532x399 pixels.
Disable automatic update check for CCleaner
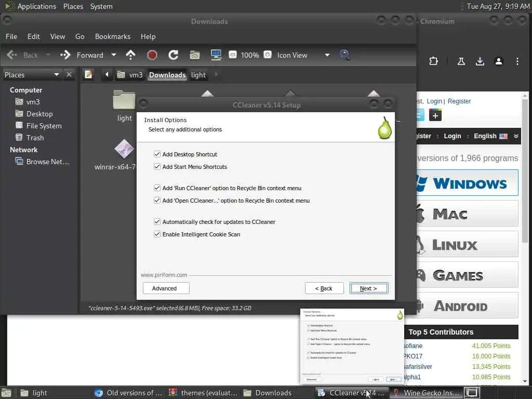[x=157, y=222]
